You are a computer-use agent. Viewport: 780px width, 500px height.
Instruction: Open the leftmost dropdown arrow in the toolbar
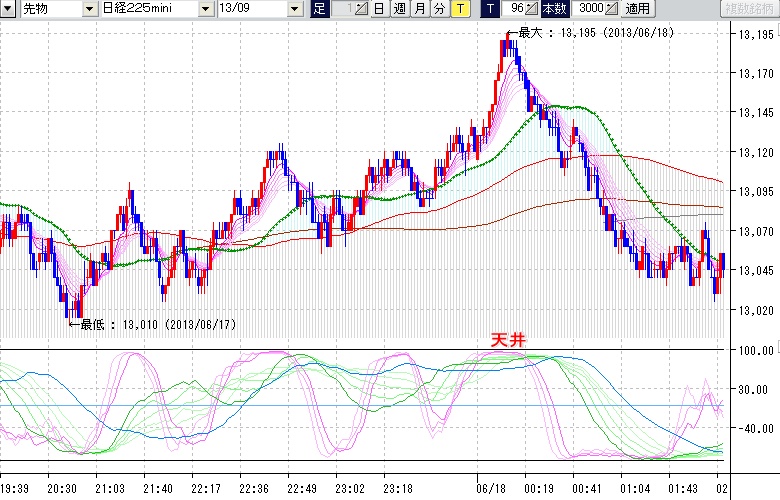[x=8, y=9]
